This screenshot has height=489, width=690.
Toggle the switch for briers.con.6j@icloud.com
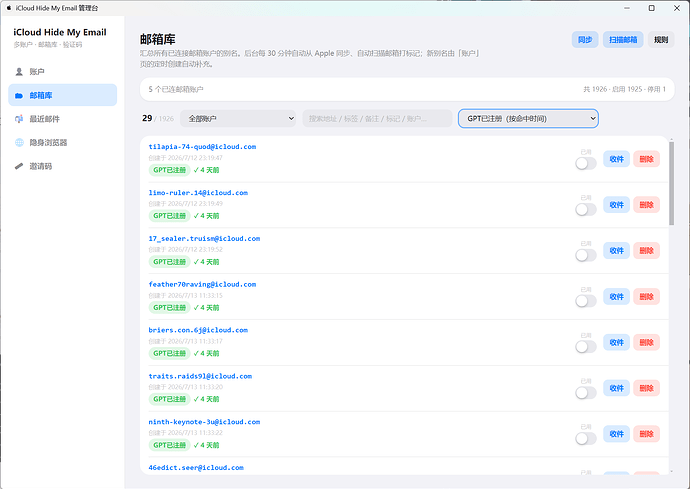tap(586, 347)
